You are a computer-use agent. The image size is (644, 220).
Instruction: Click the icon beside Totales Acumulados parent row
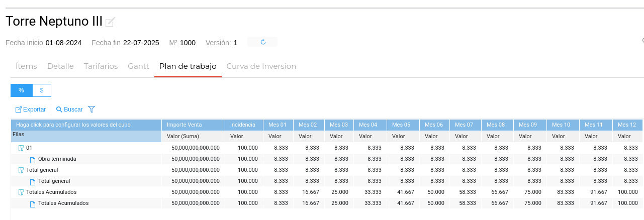pos(21,192)
